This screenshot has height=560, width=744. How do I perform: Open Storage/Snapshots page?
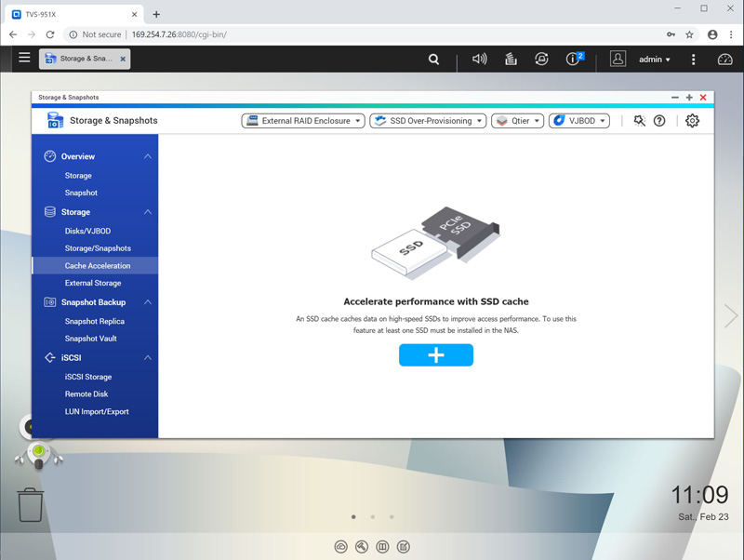click(98, 248)
